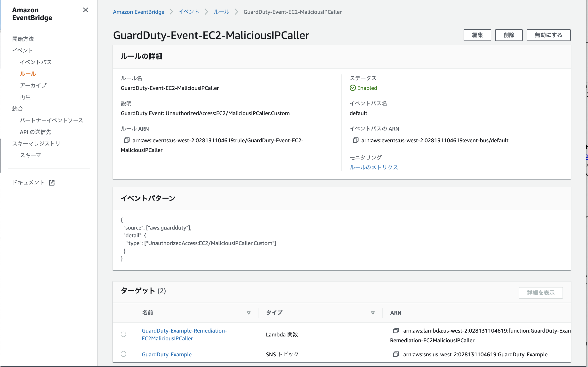Viewport: 588px width, 367px height.
Task: Open スキーマ in the sidebar
Action: pyautogui.click(x=31, y=155)
